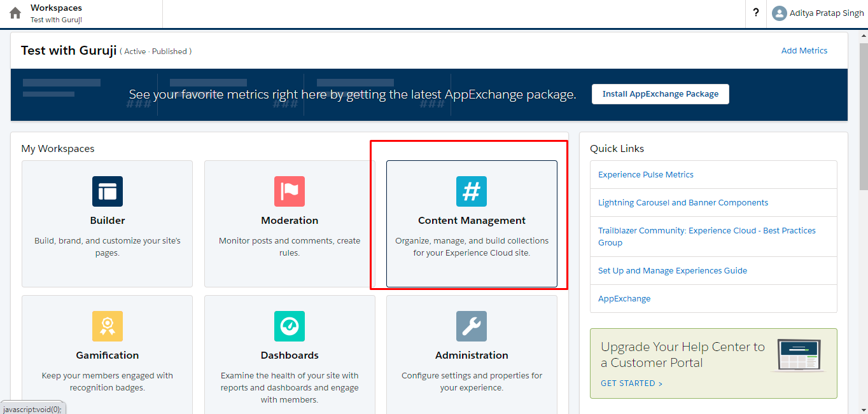The image size is (868, 414).
Task: Click the 'Quick Links' section heading
Action: point(617,149)
